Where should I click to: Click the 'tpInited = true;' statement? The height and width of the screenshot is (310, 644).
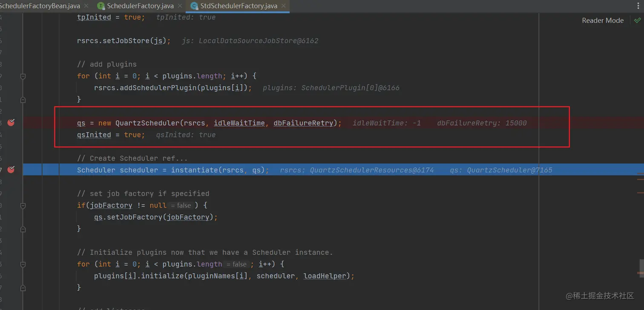tap(111, 17)
